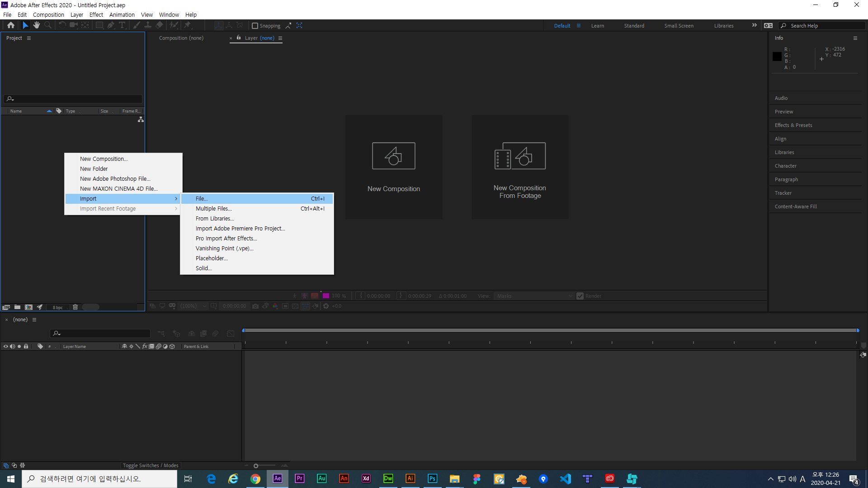Expand the workspace overflow chevrons

[754, 25]
